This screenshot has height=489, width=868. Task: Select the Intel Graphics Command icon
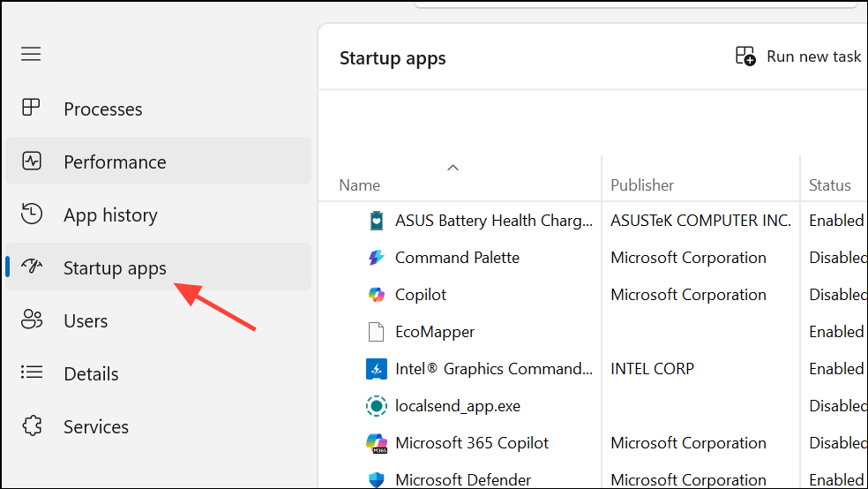[x=377, y=369]
